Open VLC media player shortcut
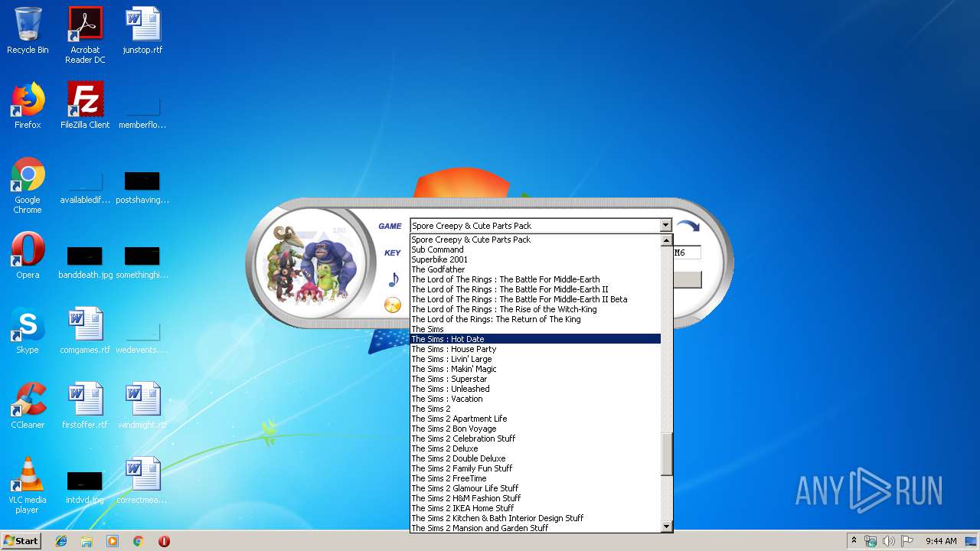Screen dimensions: 980x551 [28, 486]
